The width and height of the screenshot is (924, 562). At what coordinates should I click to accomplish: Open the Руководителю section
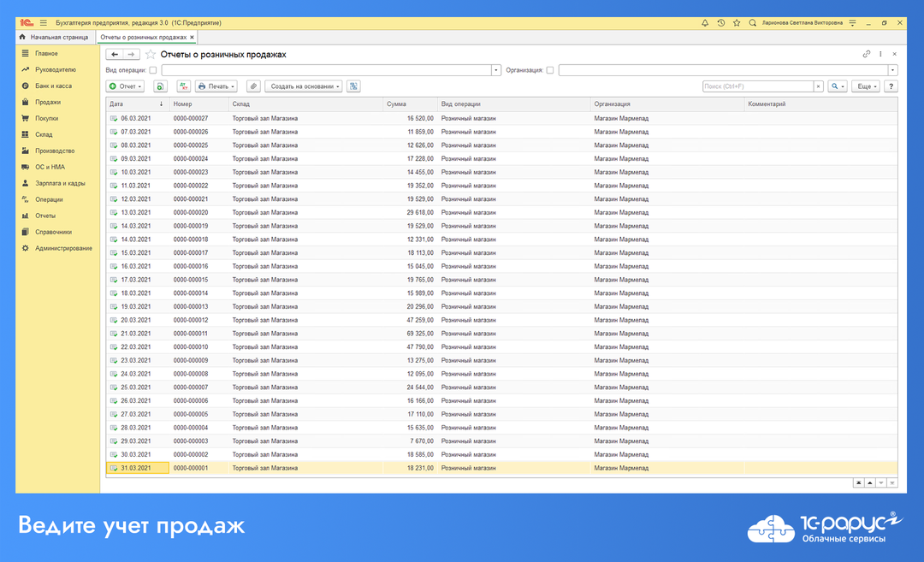click(x=56, y=69)
